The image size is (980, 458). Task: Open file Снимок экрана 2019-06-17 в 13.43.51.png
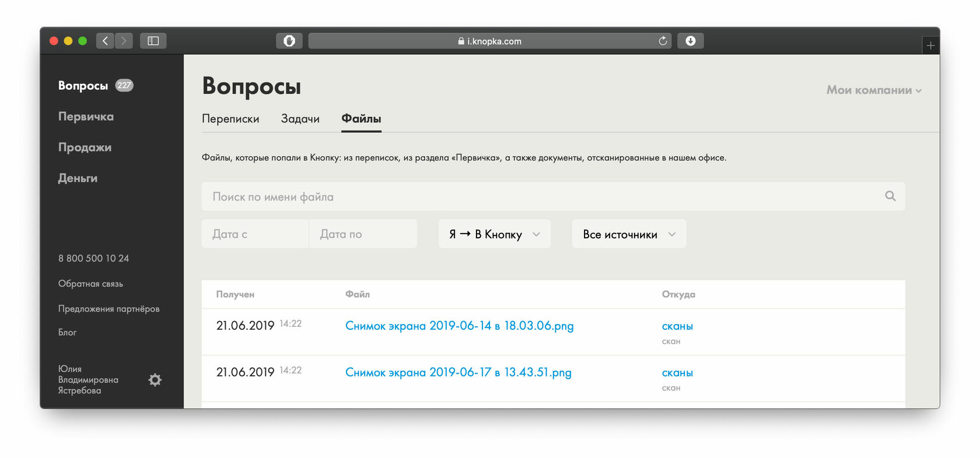click(x=459, y=372)
